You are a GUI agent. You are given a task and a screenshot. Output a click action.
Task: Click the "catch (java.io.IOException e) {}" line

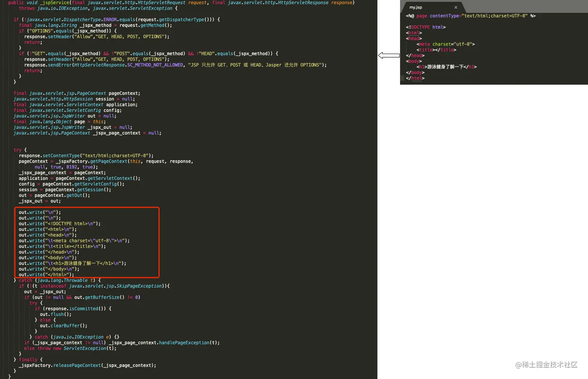(x=74, y=337)
